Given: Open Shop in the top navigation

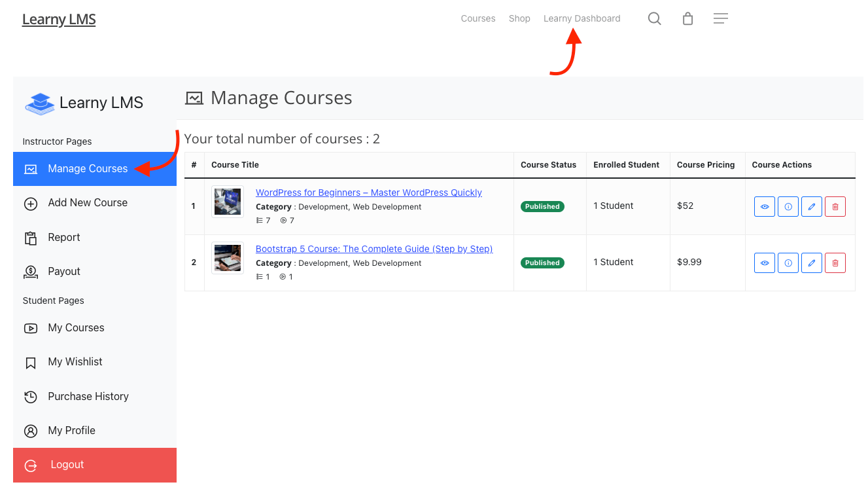Looking at the screenshot, I should click(x=519, y=18).
